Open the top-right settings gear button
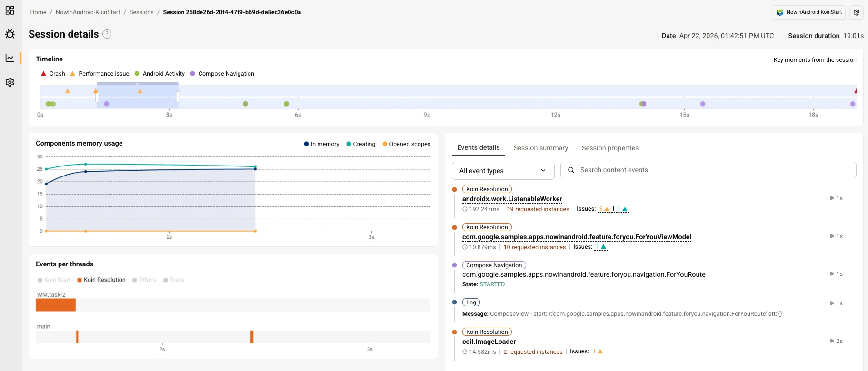Viewport: 868px width, 371px height. click(x=857, y=12)
